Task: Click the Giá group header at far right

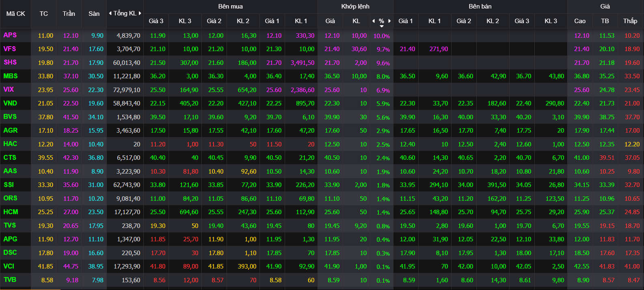Action: tap(605, 6)
